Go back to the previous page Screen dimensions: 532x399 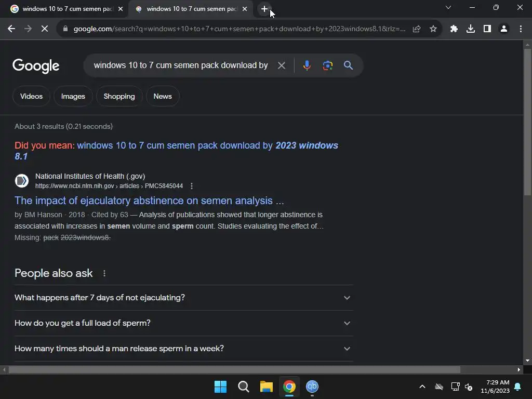11,29
